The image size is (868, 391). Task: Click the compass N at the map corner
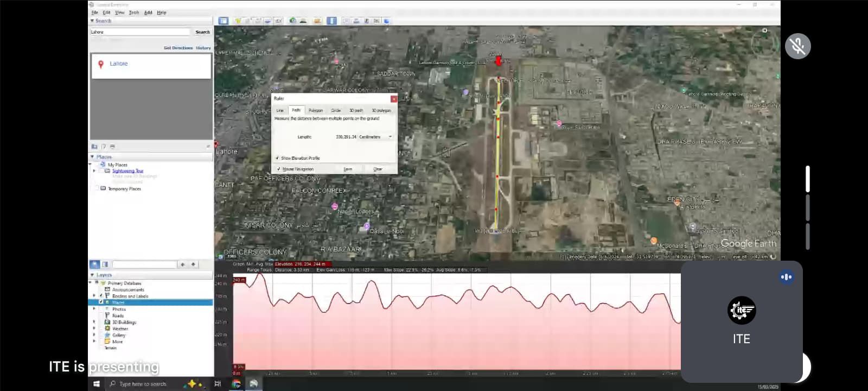[x=765, y=30]
